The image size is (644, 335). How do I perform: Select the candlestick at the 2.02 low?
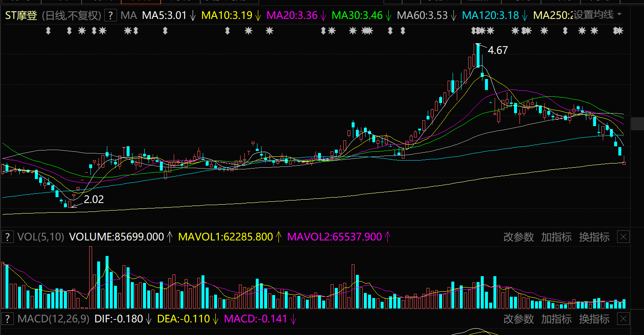(x=70, y=204)
